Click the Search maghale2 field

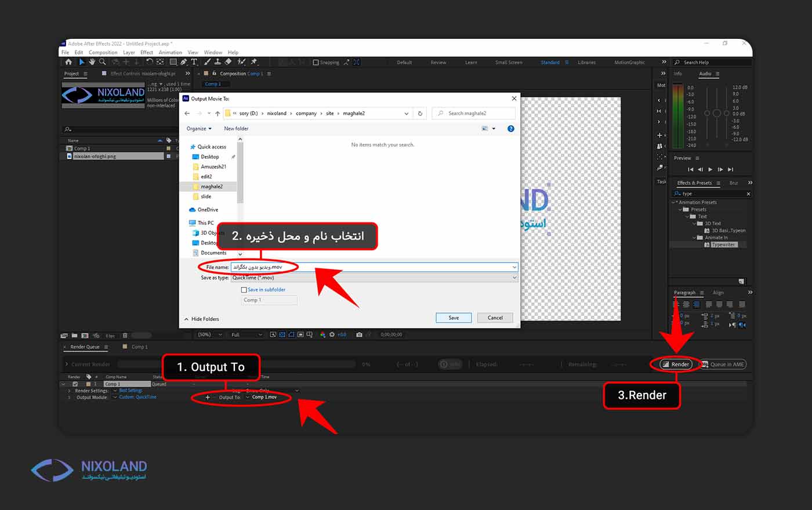click(x=473, y=114)
